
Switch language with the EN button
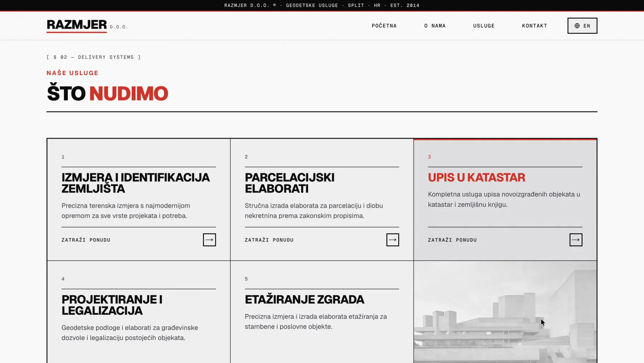(x=582, y=26)
